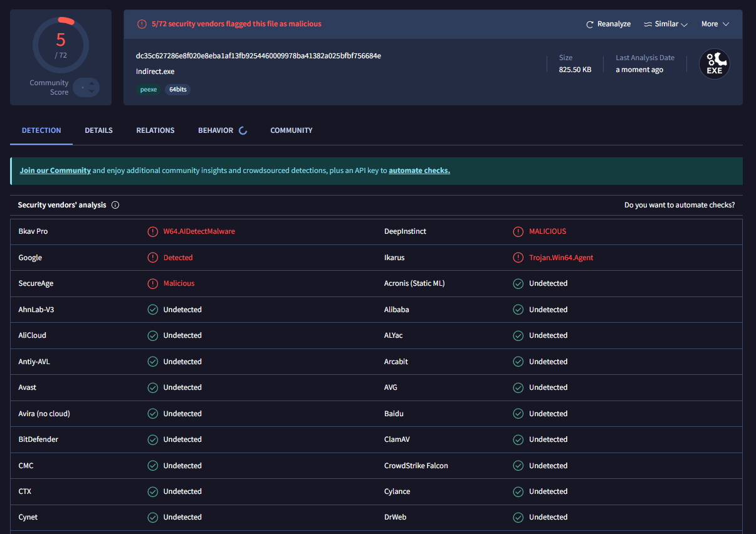This screenshot has height=534, width=756.
Task: Click the 64bits tag chip
Action: click(178, 90)
